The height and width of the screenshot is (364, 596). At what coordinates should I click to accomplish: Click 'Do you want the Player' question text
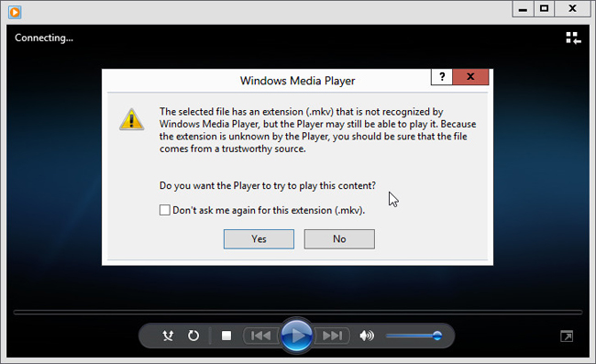267,186
